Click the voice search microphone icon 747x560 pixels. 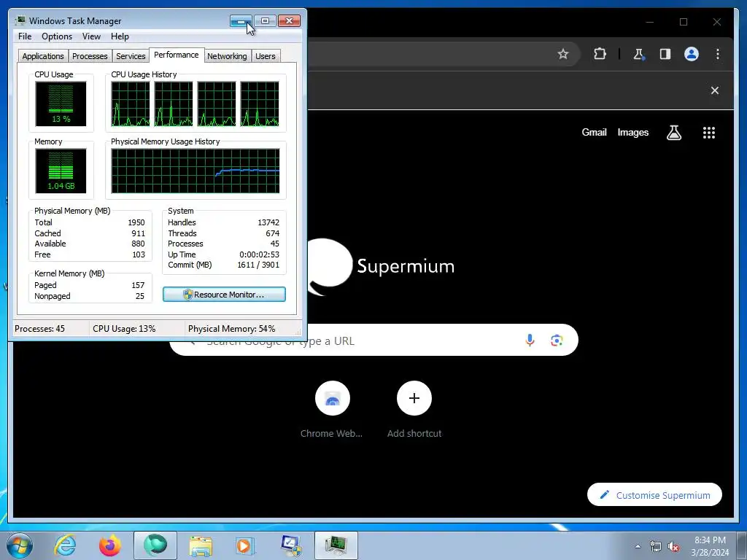click(530, 340)
